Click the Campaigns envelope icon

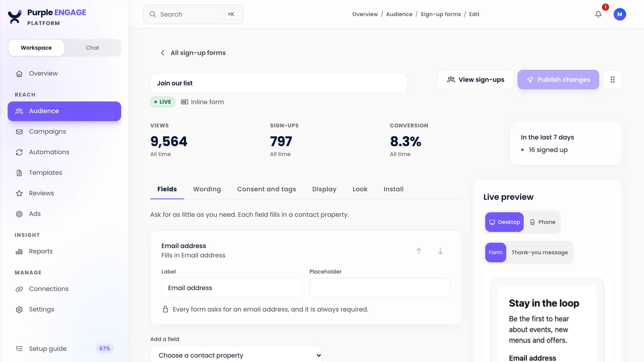[x=19, y=132]
